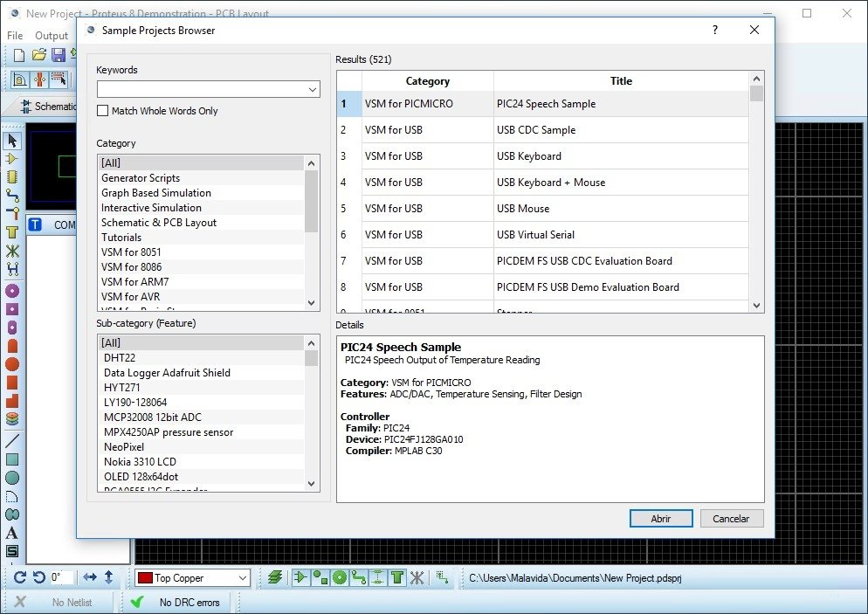Click the Rotate Anti-clockwise icon

(38, 577)
